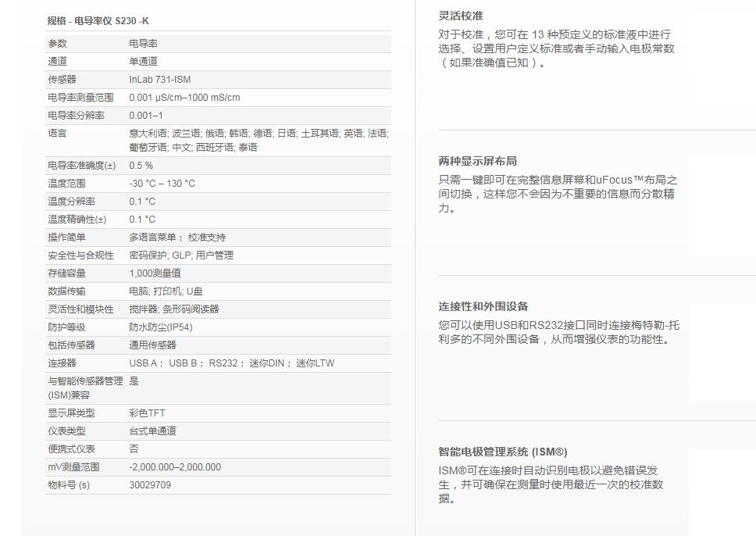Select the '防护等级' label
Screen dimensions: 756x536
66,327
